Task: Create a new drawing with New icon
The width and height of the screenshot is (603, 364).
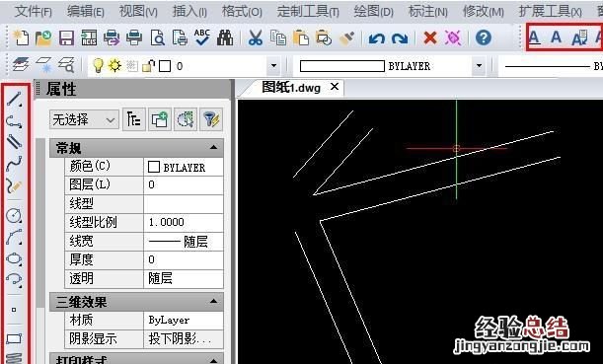Action: pos(21,37)
